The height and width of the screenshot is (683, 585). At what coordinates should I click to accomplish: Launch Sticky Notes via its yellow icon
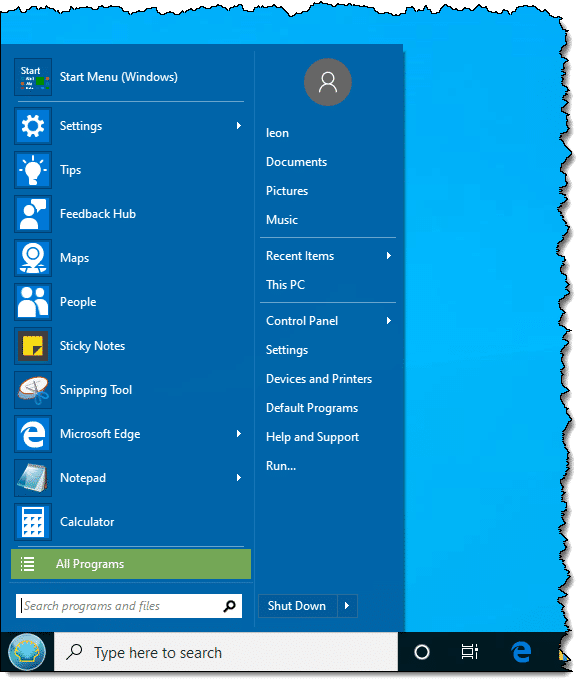[33, 346]
